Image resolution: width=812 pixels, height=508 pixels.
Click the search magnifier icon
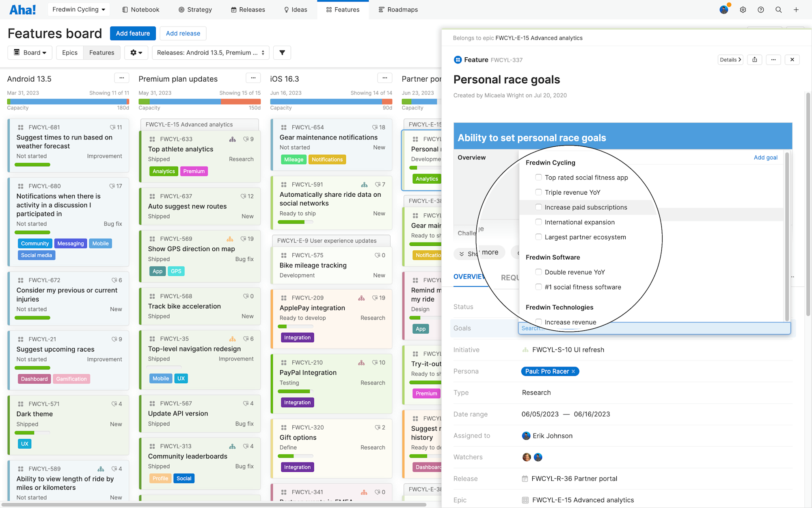click(x=778, y=10)
